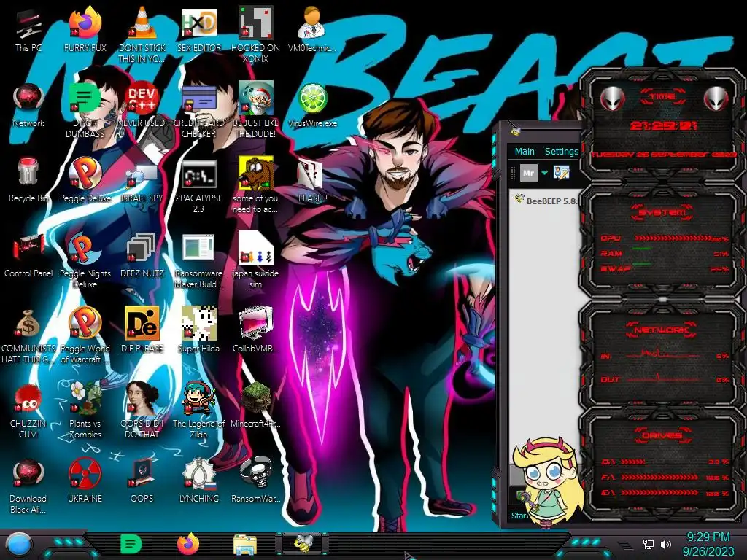Open the HxD SEX EDITOR shortcut
This screenshot has width=747, height=560.
199,29
